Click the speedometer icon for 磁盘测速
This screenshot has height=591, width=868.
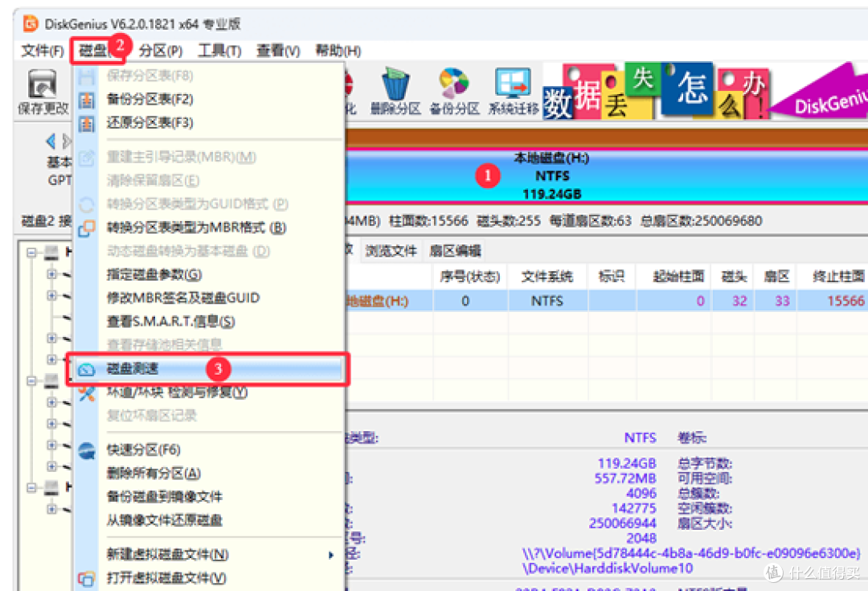[x=86, y=369]
